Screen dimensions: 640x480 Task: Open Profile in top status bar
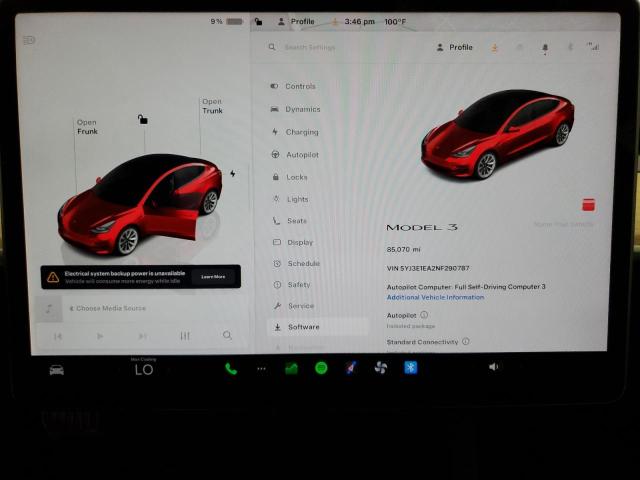pos(296,22)
